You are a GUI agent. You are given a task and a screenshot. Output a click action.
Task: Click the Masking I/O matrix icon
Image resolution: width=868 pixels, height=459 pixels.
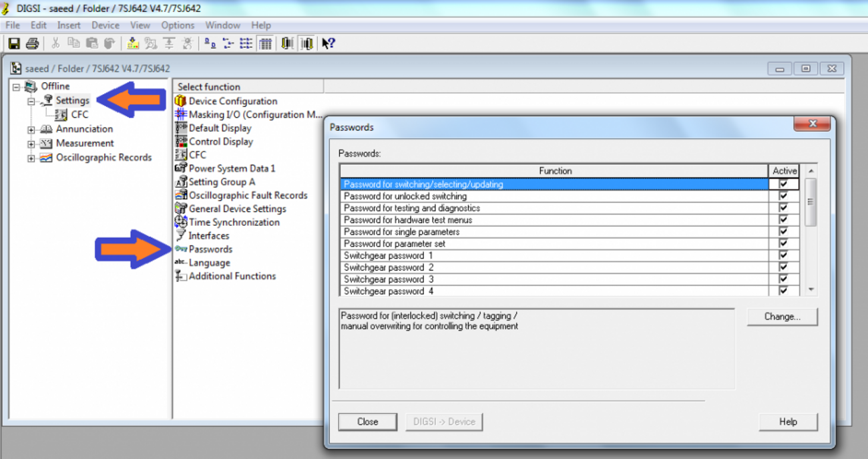pyautogui.click(x=180, y=114)
